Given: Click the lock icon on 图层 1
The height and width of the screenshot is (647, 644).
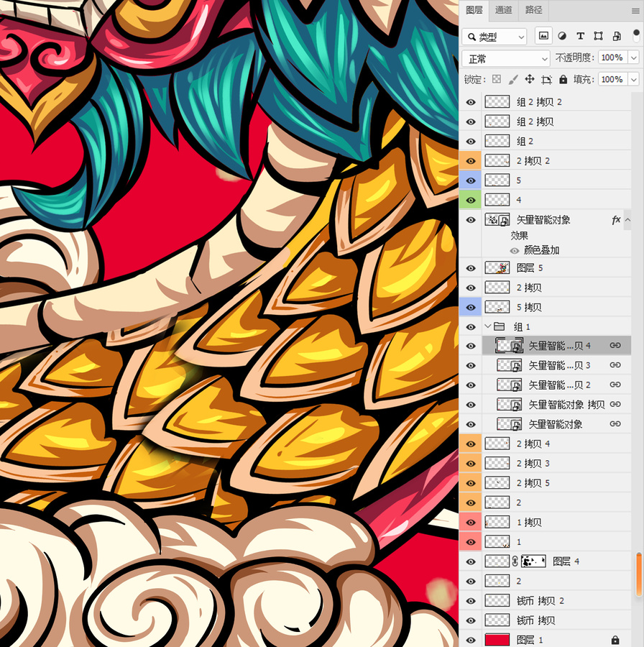Looking at the screenshot, I should [x=615, y=640].
